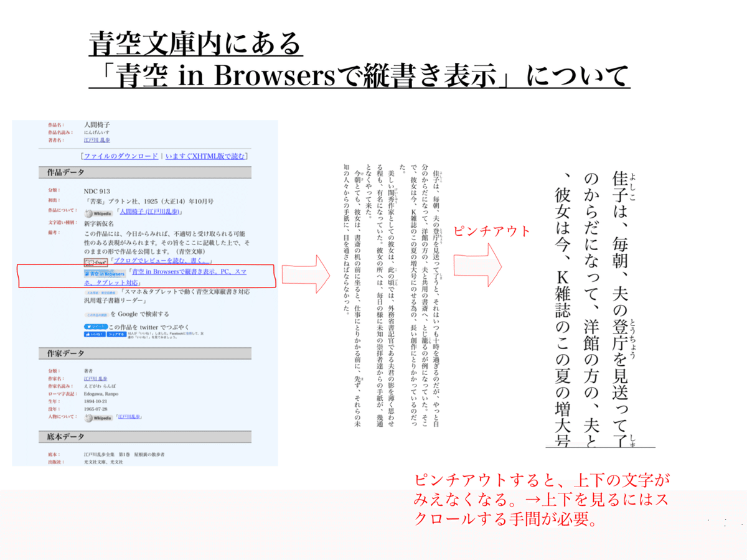Click the この作品の表題 Google search badge
747x560 pixels.
[96, 314]
